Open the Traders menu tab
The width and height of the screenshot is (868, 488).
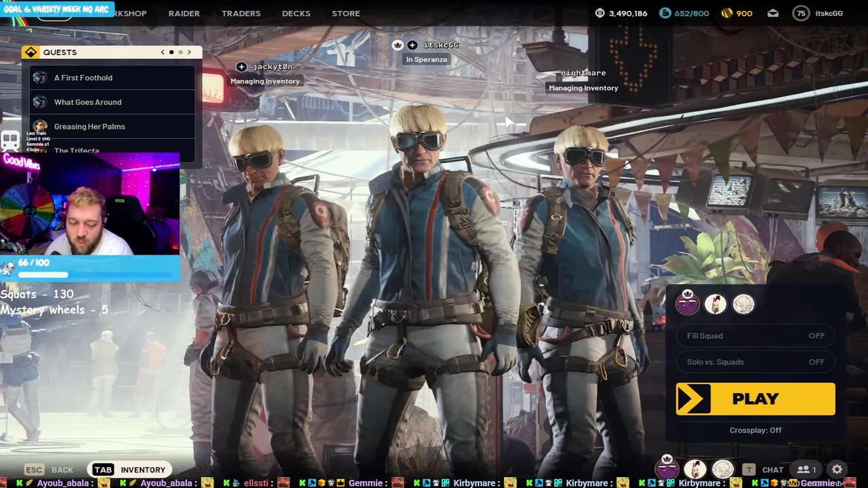pos(241,14)
